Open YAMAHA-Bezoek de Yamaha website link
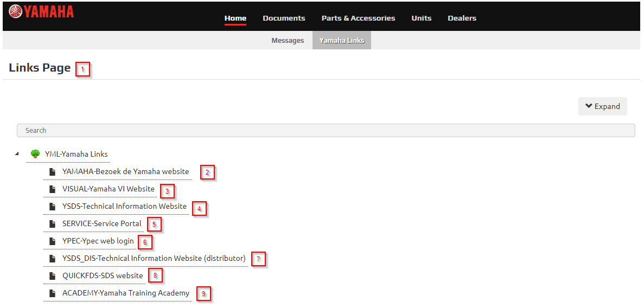The width and height of the screenshot is (644, 308). coord(126,172)
